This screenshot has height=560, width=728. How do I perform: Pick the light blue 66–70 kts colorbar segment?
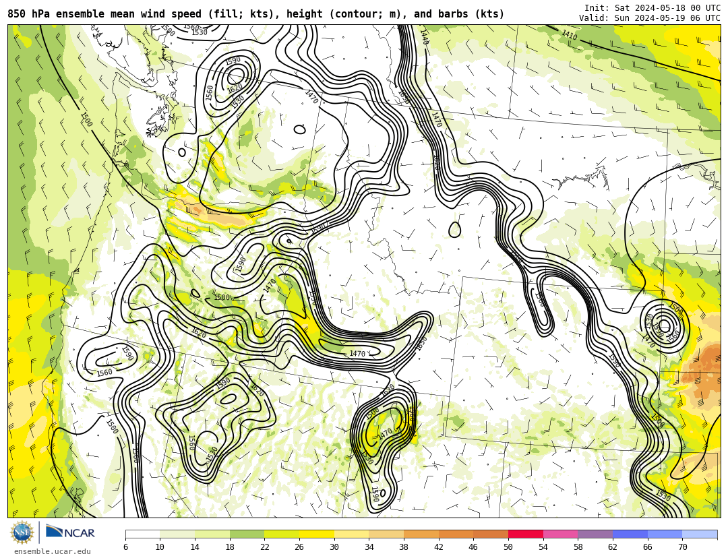pos(665,534)
